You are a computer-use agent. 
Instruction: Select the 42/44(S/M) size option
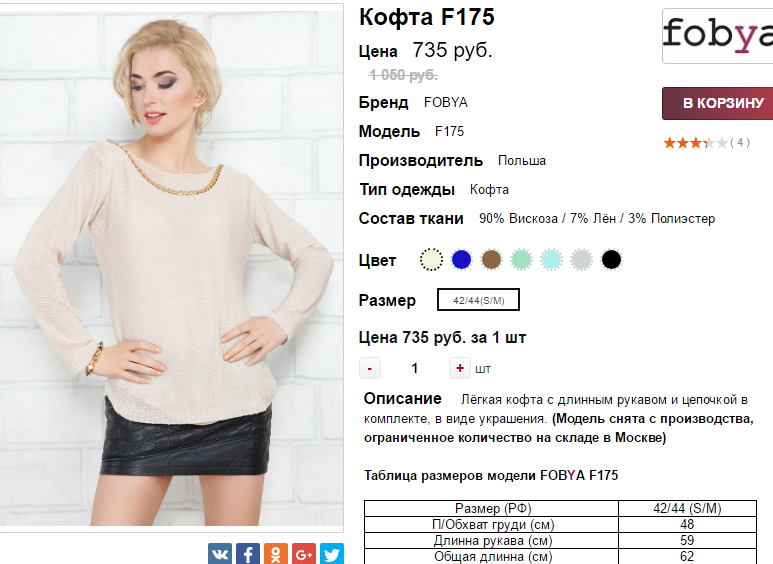tap(478, 300)
